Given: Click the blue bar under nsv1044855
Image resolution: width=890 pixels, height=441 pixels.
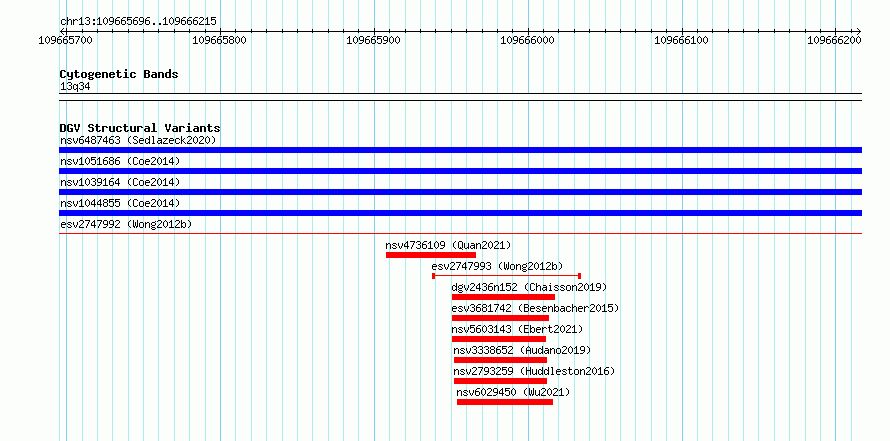Looking at the screenshot, I should pos(460,213).
